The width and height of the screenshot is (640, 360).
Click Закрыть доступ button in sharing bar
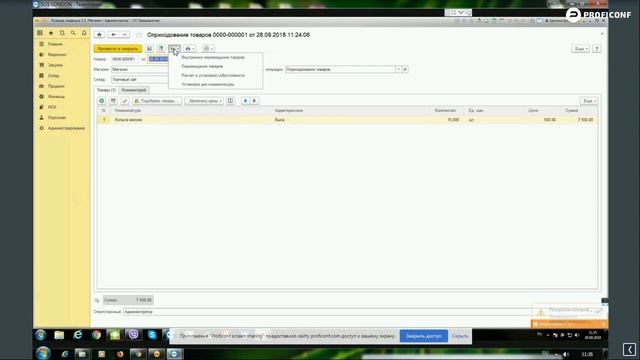(424, 336)
